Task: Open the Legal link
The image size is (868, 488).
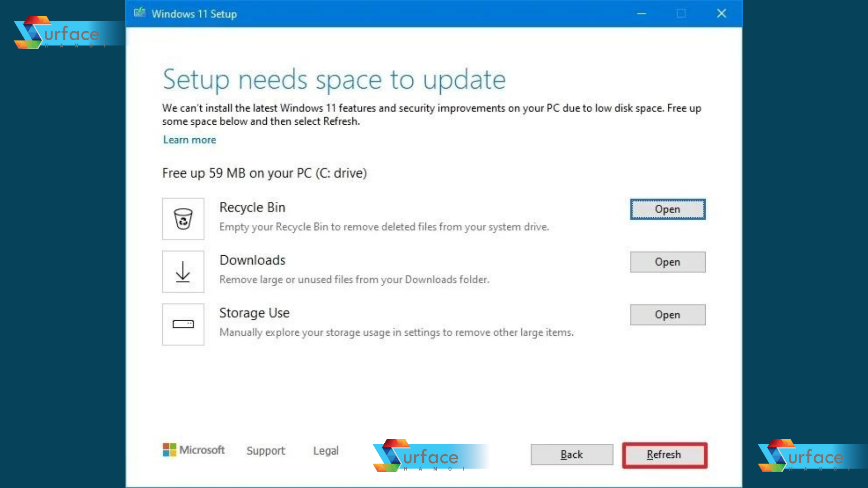Action: pyautogui.click(x=326, y=450)
